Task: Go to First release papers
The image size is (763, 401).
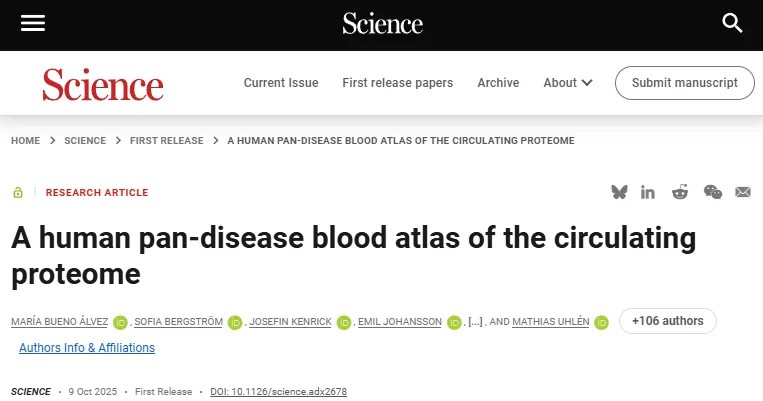Action: (397, 83)
